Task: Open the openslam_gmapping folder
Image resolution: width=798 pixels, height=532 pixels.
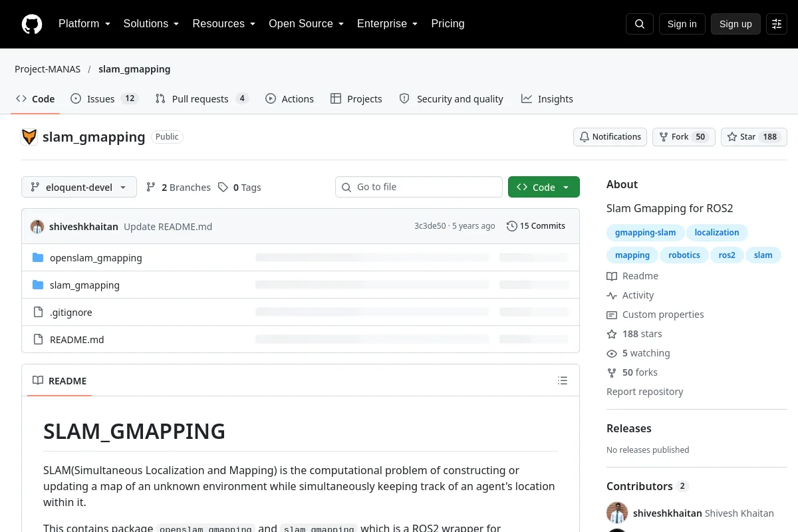Action: [96, 258]
